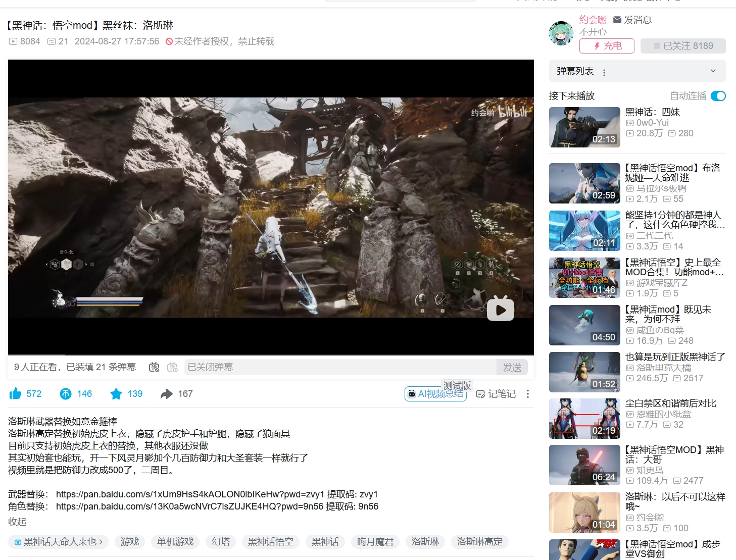The image size is (736, 560).
Task: Click the video player area
Action: point(271,207)
